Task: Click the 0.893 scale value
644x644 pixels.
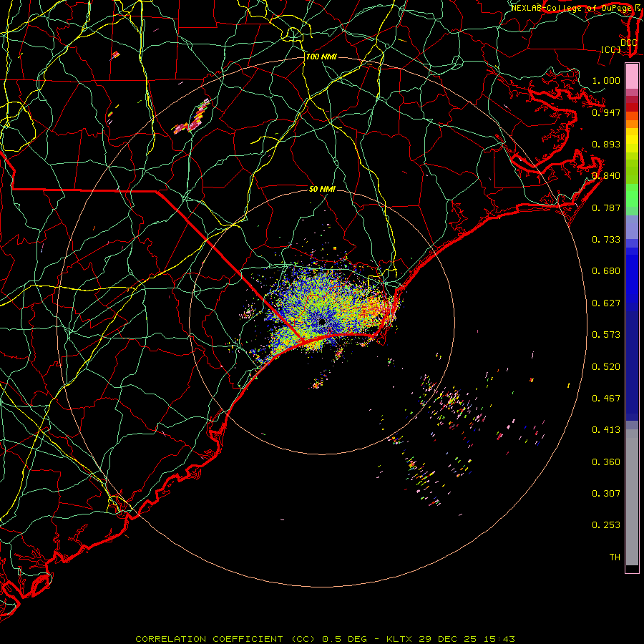Action: [x=606, y=144]
